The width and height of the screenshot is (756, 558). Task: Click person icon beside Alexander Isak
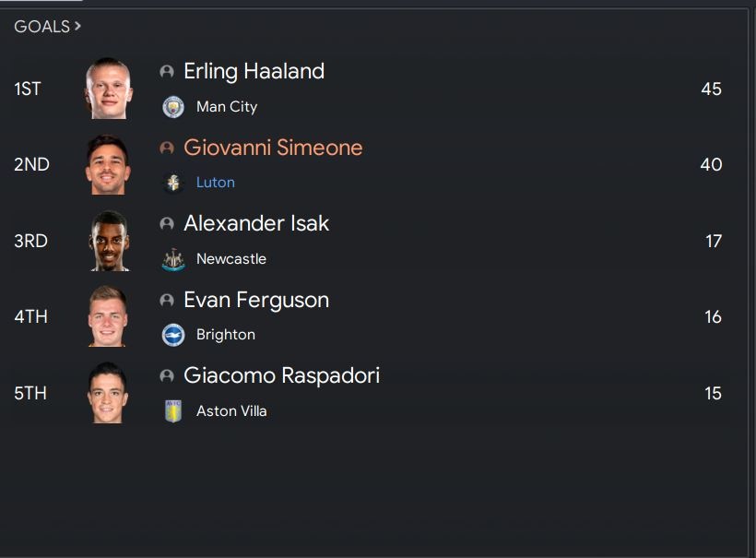pyautogui.click(x=167, y=224)
